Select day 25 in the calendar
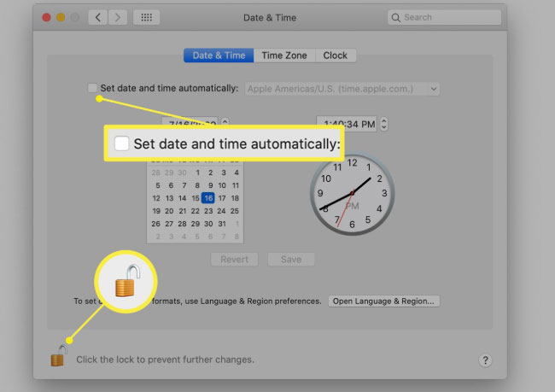The width and height of the screenshot is (555, 392). pos(235,211)
